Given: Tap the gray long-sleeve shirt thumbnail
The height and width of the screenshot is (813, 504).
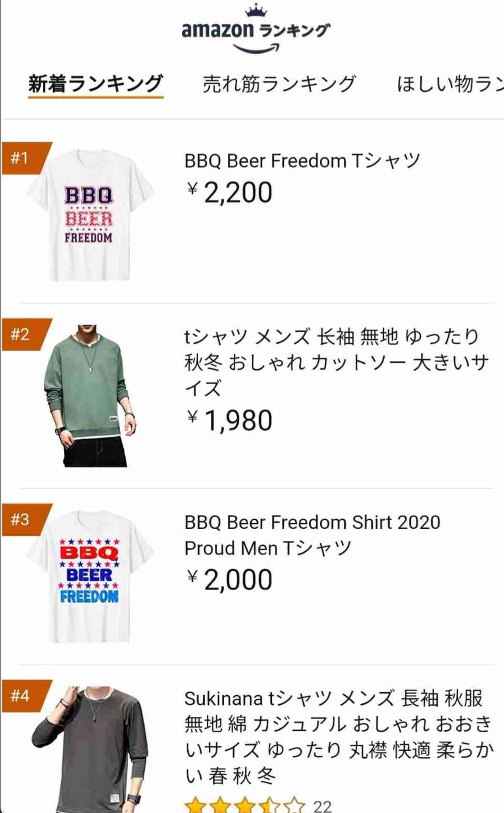Looking at the screenshot, I should point(89,750).
